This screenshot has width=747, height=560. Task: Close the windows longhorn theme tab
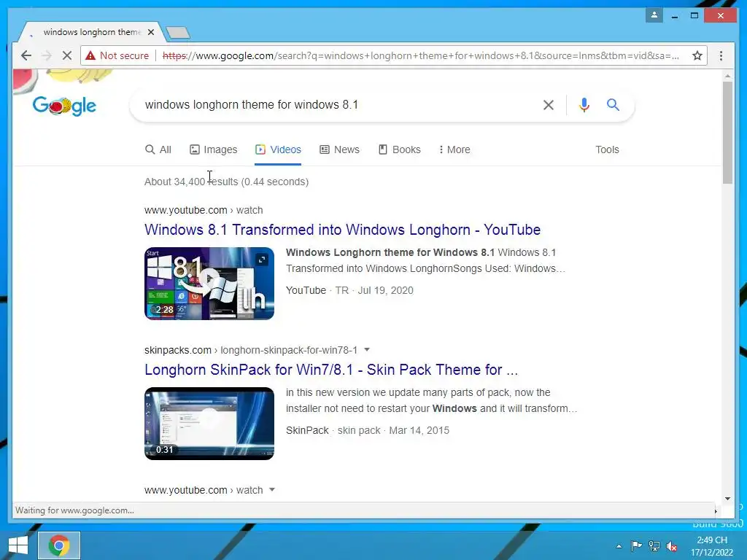click(x=151, y=32)
